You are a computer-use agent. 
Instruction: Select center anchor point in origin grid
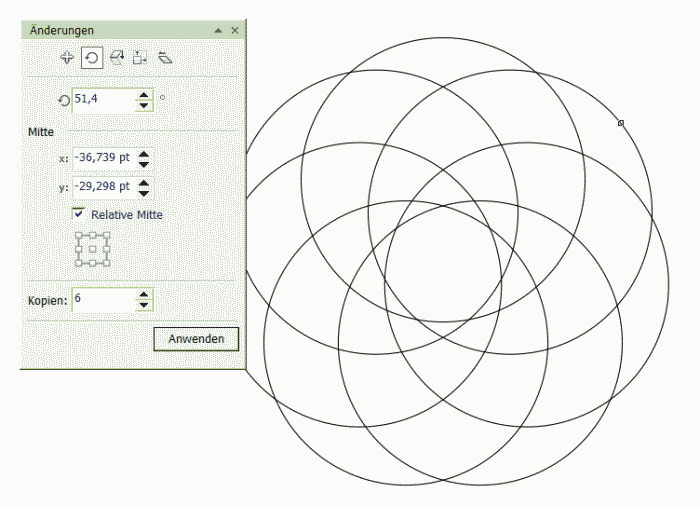click(x=92, y=249)
